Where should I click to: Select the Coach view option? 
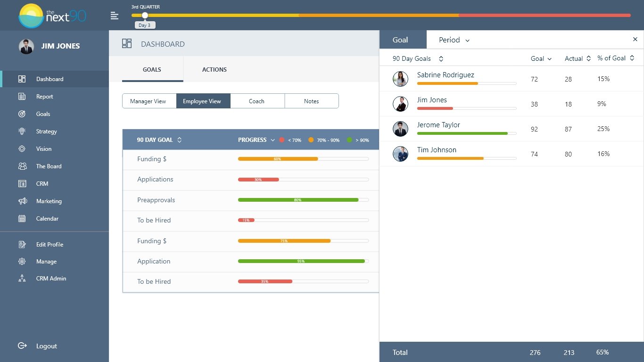click(257, 101)
